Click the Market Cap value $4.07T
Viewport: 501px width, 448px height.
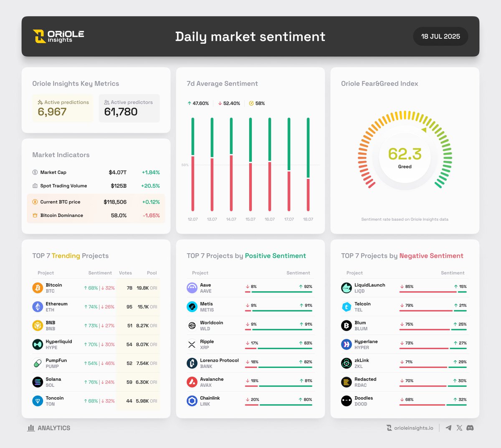tap(118, 172)
